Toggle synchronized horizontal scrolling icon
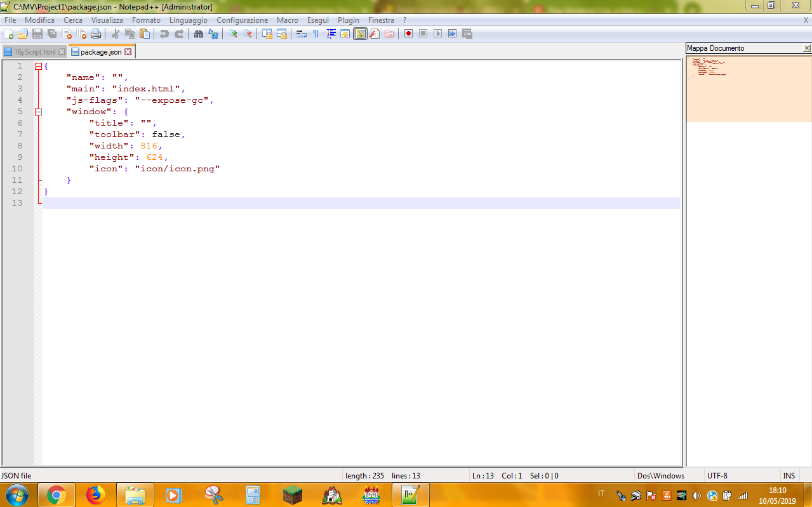 pyautogui.click(x=282, y=34)
